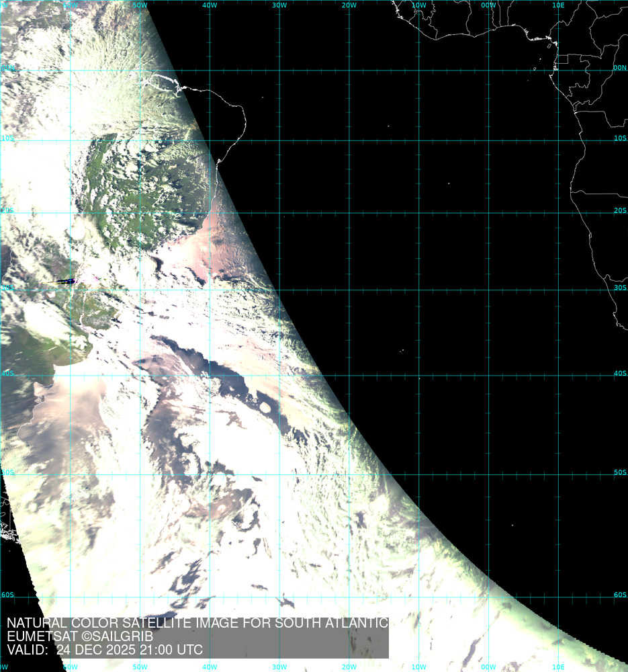
Task: Click grid intersection of 20W and 30S
Action: tap(349, 290)
